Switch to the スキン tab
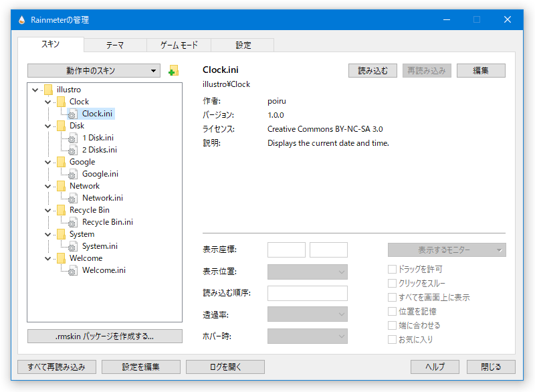535x392 pixels. pyautogui.click(x=51, y=44)
